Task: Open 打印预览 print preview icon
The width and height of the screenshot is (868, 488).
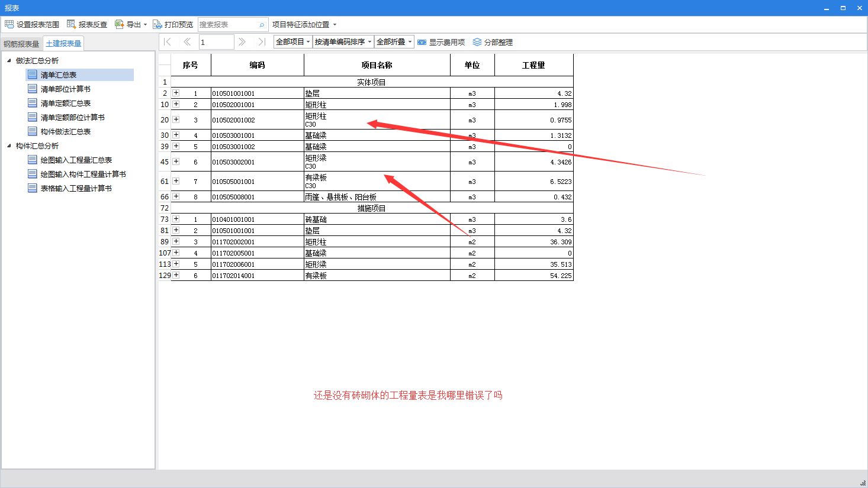Action: (x=157, y=24)
